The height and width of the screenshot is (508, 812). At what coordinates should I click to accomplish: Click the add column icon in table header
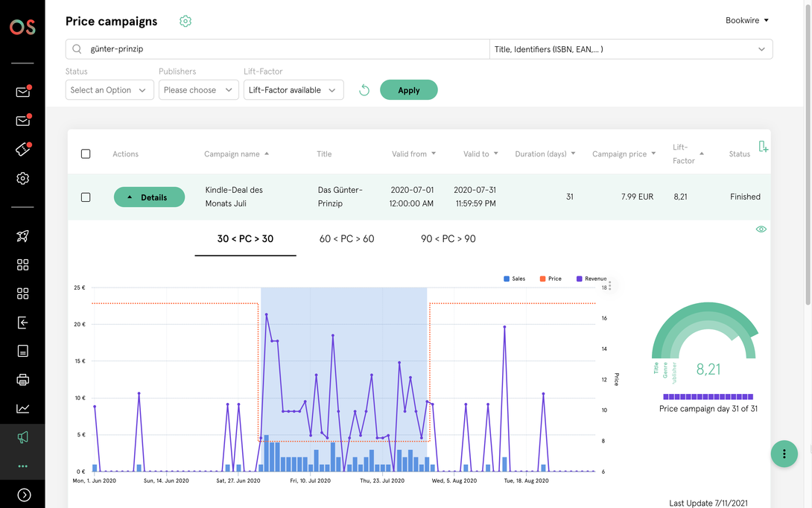coord(763,147)
